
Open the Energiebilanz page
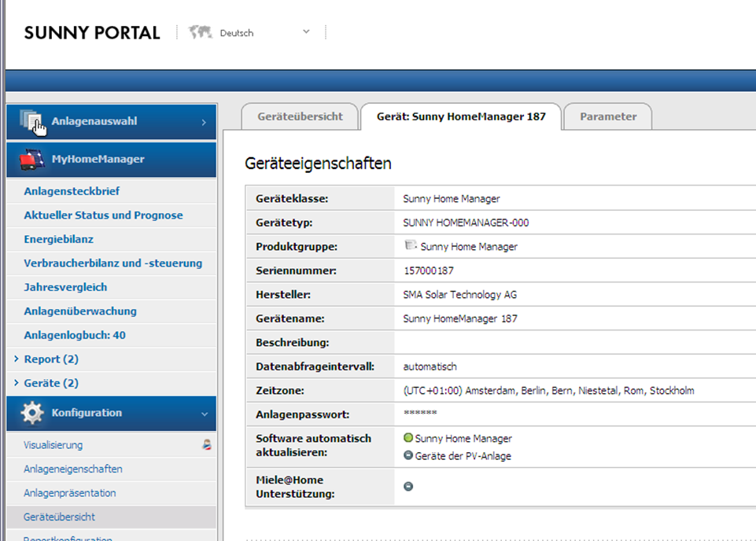tap(59, 239)
